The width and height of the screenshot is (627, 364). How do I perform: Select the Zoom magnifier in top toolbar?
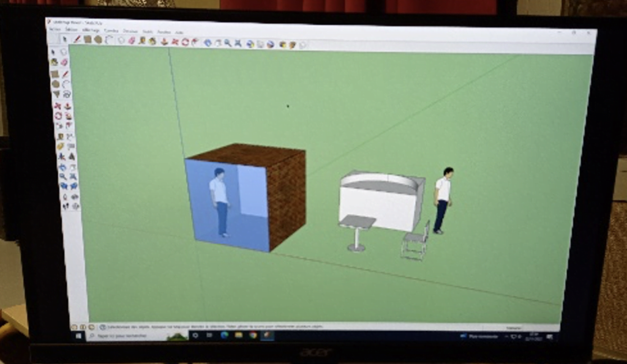click(x=227, y=43)
